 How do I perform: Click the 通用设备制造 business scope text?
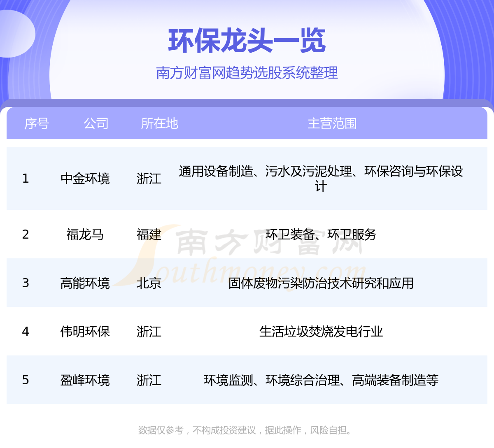pyautogui.click(x=321, y=179)
